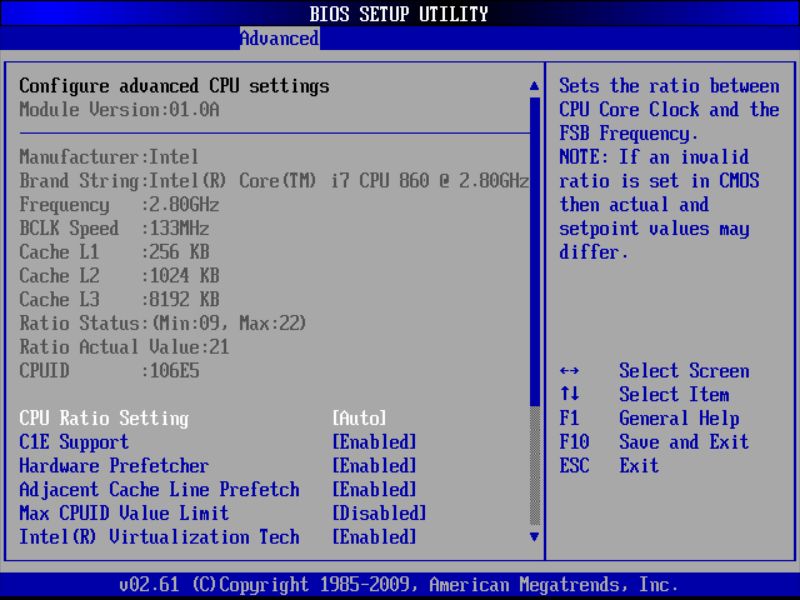
Task: Click the Cache L1 :256 KB line
Action: (114, 252)
